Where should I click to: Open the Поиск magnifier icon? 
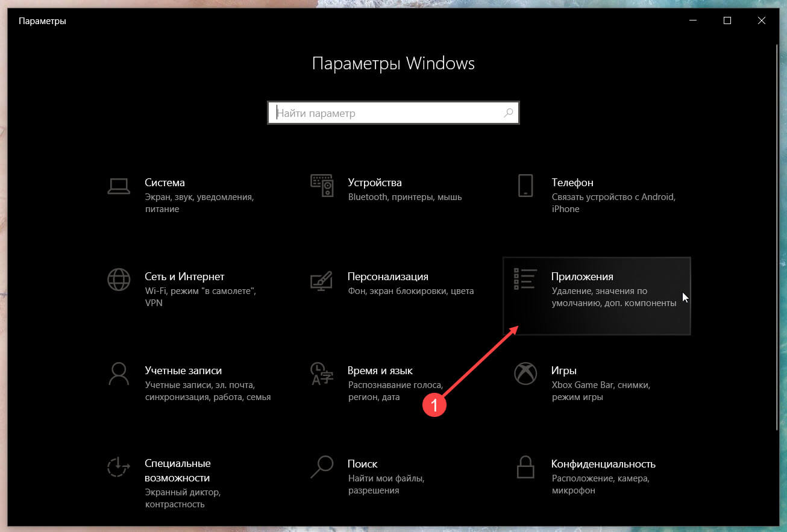pos(322,466)
